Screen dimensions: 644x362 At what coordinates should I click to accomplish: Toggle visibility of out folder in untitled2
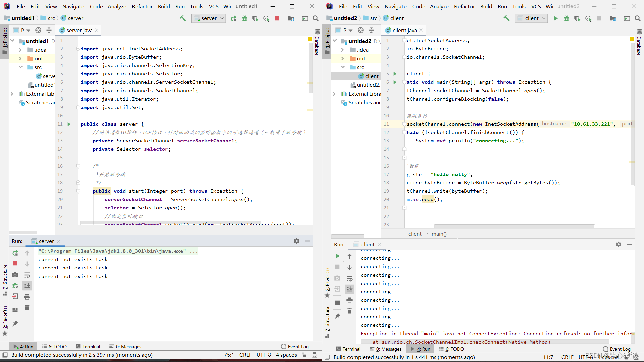click(343, 58)
